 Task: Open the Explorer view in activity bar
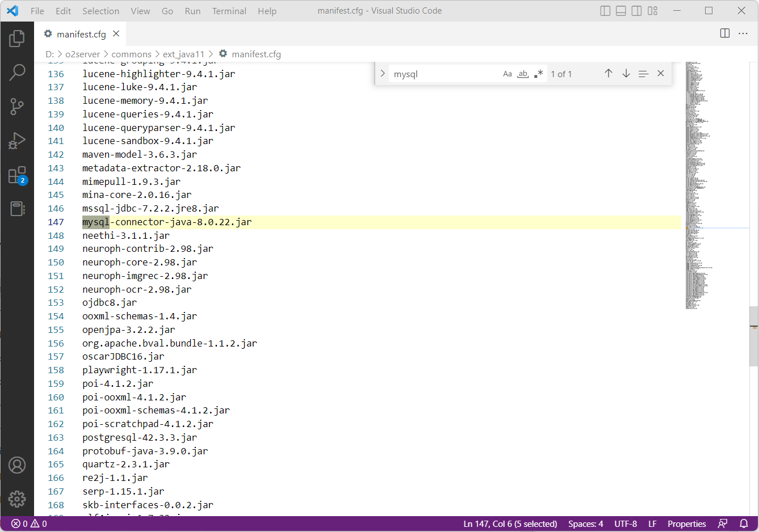pos(17,39)
